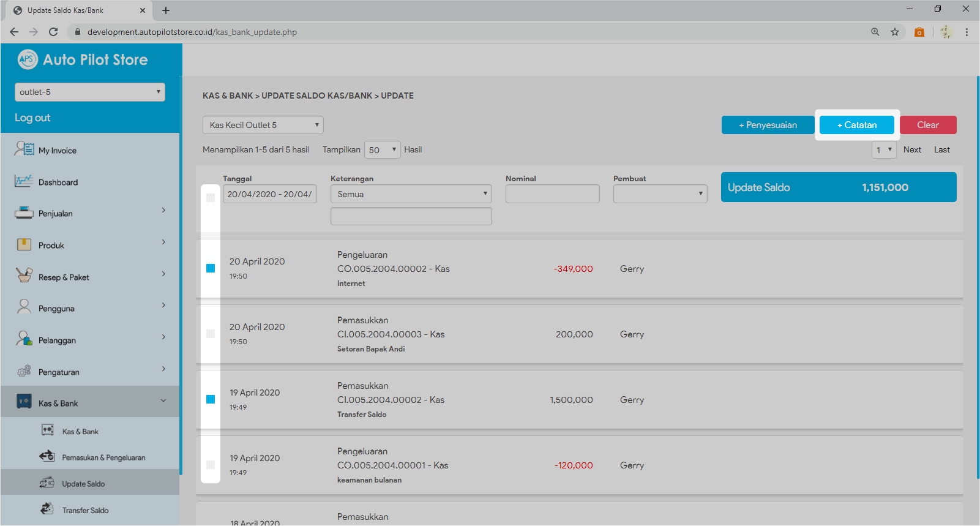Select the Resep & Paket icon
This screenshot has width=980, height=526.
(24, 276)
